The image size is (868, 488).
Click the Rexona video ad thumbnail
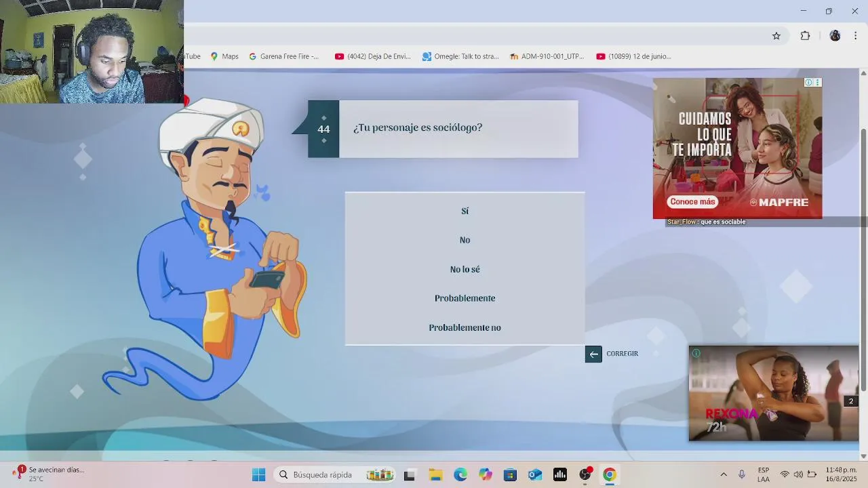pos(774,394)
